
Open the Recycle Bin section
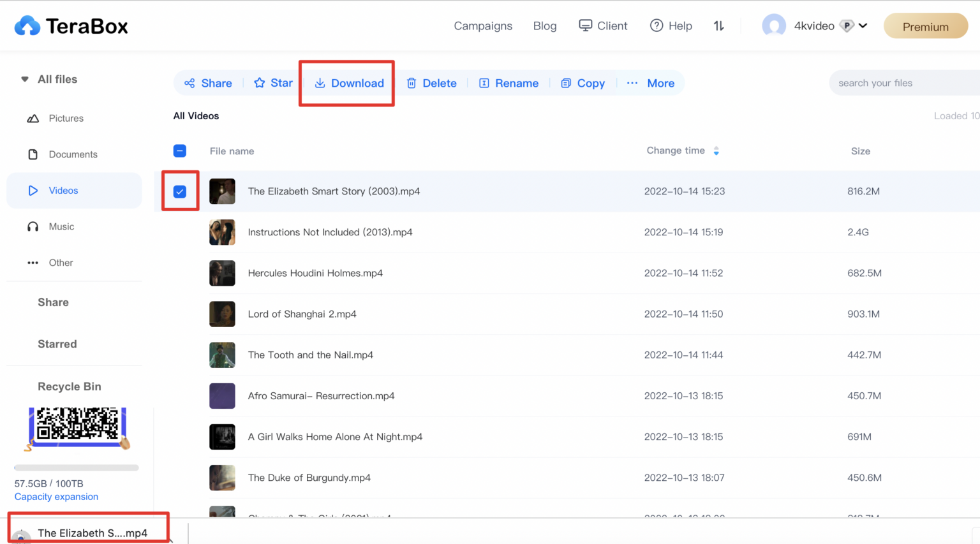[69, 386]
